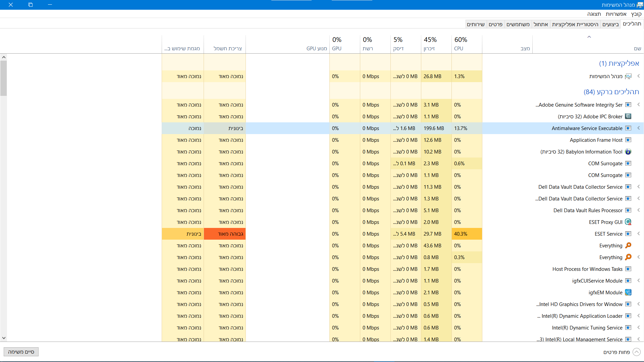Viewport: 644px width, 362px height.
Task: Sort by the GPU percentage column header
Action: pyautogui.click(x=344, y=44)
